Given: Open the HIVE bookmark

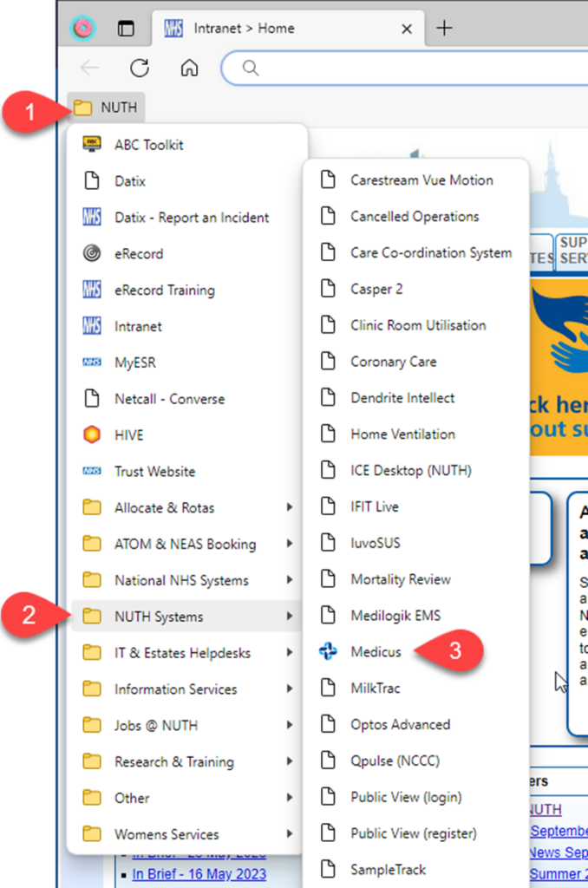Looking at the screenshot, I should point(187,435).
